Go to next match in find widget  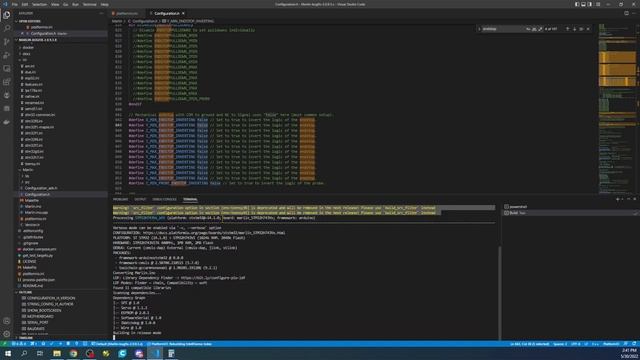click(x=574, y=29)
